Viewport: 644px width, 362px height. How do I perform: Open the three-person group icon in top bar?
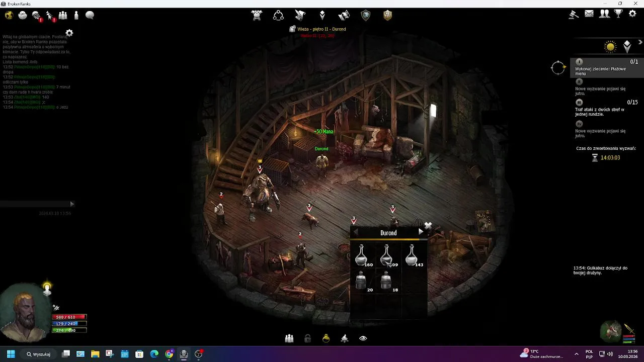[x=63, y=15]
